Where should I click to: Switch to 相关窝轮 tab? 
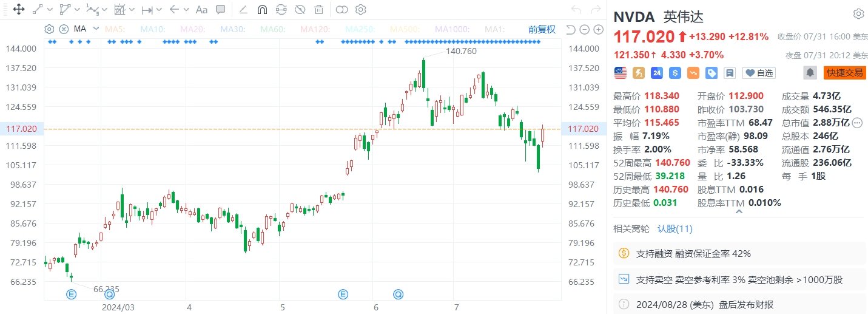pyautogui.click(x=631, y=229)
